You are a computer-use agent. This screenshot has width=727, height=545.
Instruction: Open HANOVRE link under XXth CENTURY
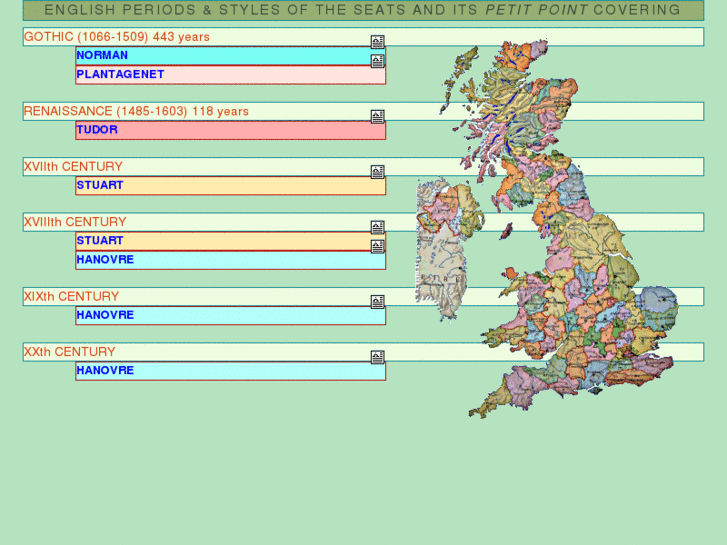pyautogui.click(x=105, y=370)
